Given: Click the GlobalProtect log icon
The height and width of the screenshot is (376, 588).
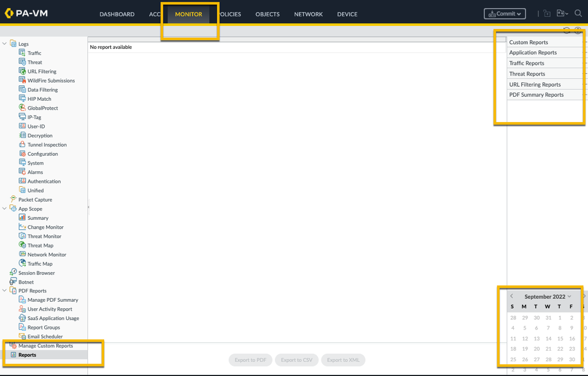Looking at the screenshot, I should tap(22, 107).
